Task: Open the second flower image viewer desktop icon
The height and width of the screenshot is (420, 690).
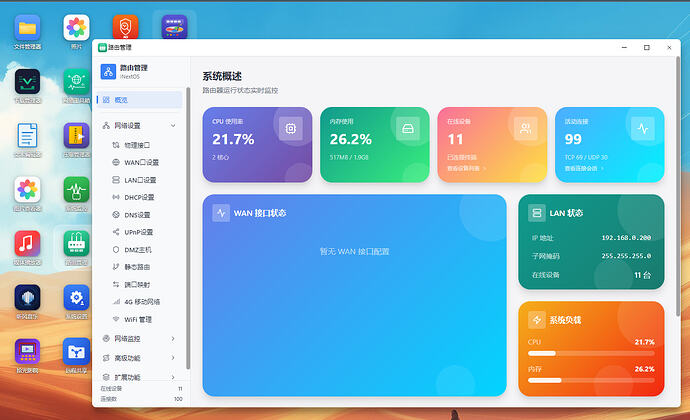Action: coord(27,190)
